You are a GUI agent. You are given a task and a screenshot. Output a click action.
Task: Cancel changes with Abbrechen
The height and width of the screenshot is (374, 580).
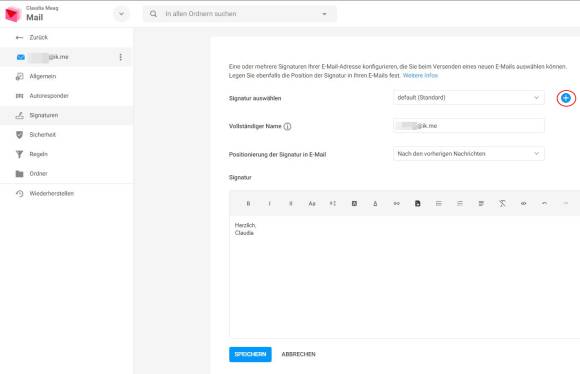pos(299,354)
